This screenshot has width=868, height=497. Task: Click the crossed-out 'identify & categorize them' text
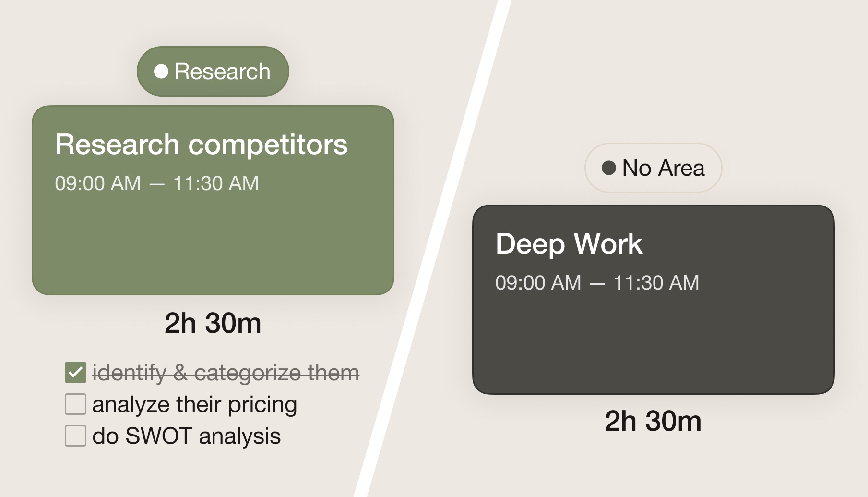(x=226, y=373)
